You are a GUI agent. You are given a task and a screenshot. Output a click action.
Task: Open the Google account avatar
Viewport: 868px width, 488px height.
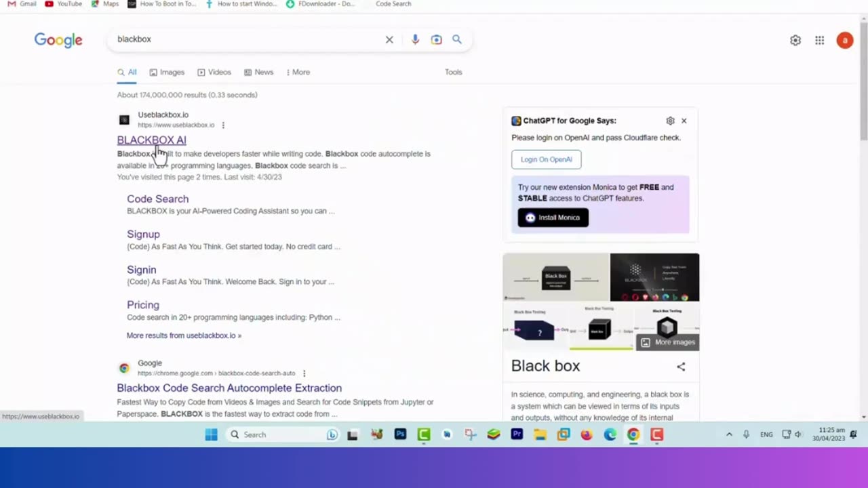coord(845,41)
